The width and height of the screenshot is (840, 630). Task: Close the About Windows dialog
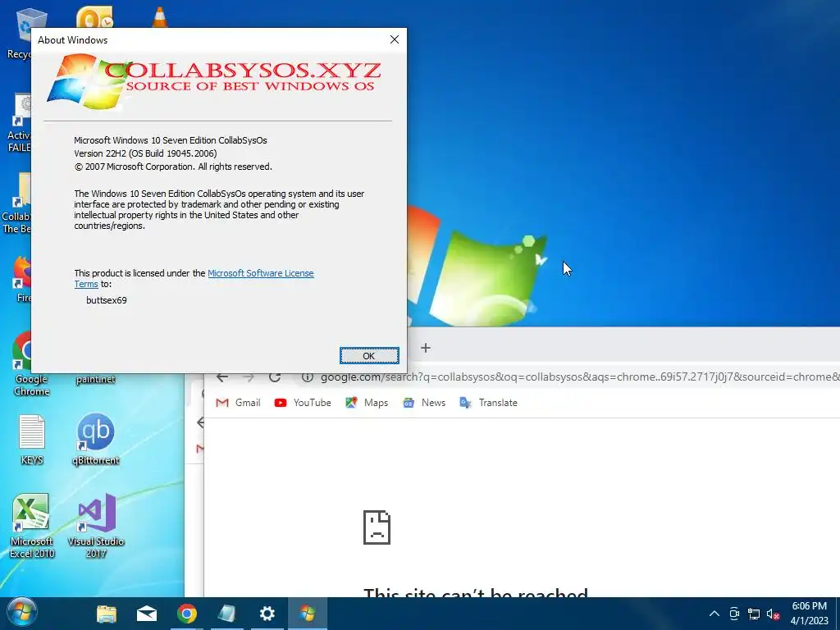[x=395, y=39]
